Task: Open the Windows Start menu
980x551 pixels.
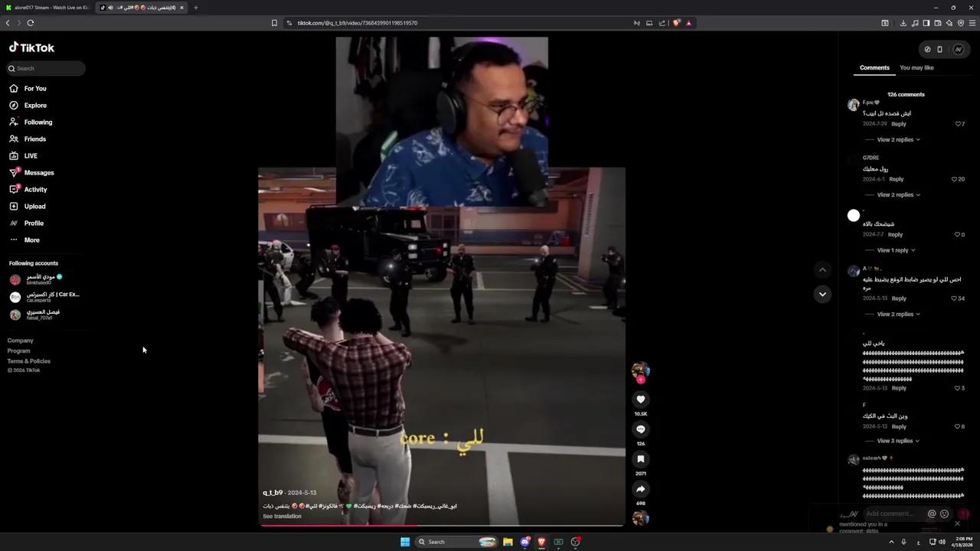Action: coord(405,542)
